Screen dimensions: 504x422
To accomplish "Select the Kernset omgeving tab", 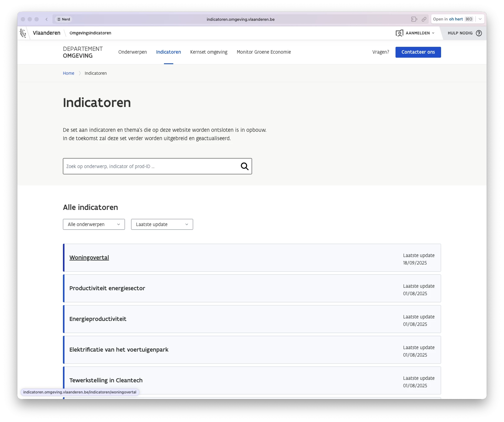I will 209,52.
